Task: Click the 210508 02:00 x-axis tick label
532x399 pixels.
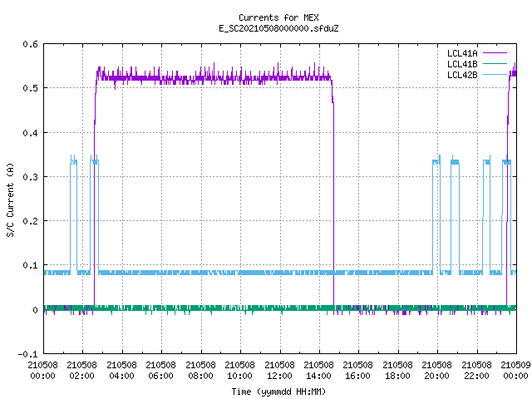Action: click(x=81, y=370)
